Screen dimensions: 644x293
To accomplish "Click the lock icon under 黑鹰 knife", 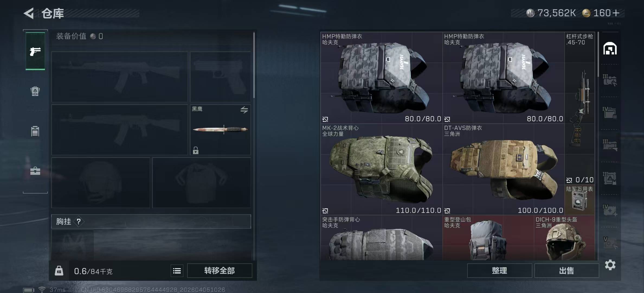I will 196,150.
